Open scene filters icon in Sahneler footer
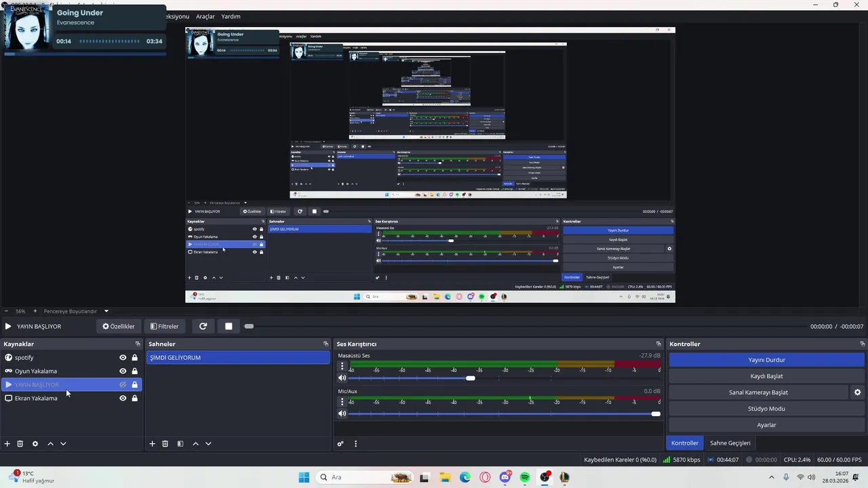The height and width of the screenshot is (488, 868). pyautogui.click(x=180, y=444)
